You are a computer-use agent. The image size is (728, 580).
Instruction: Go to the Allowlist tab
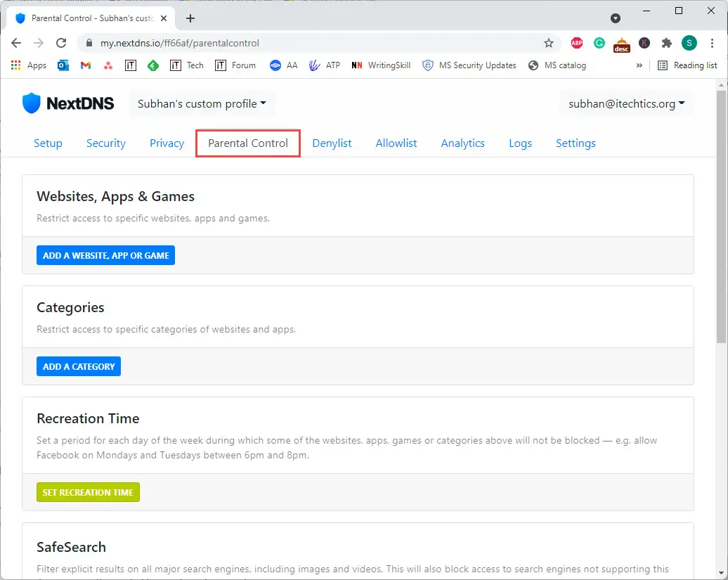[x=396, y=143]
